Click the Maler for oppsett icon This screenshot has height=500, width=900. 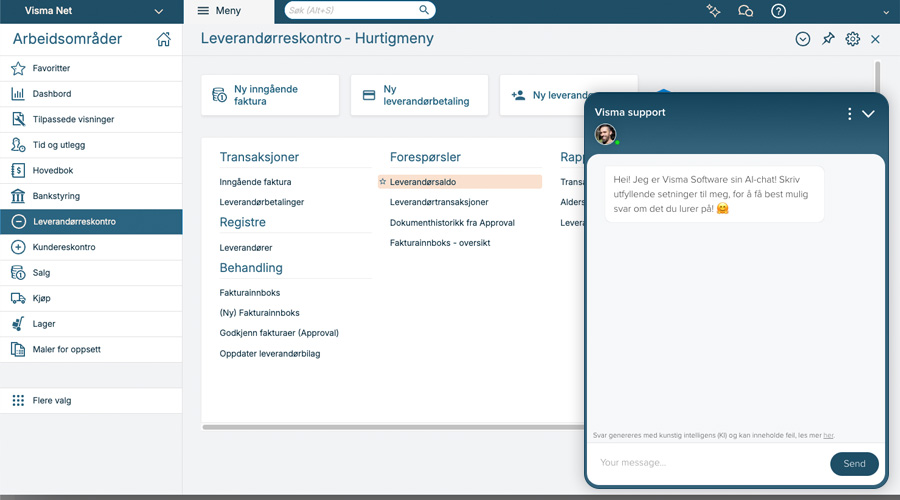point(18,349)
